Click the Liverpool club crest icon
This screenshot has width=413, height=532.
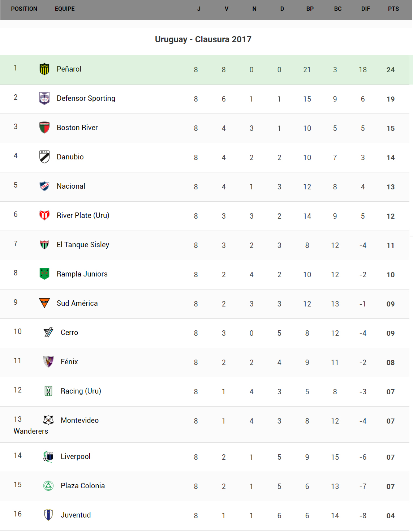(x=48, y=456)
